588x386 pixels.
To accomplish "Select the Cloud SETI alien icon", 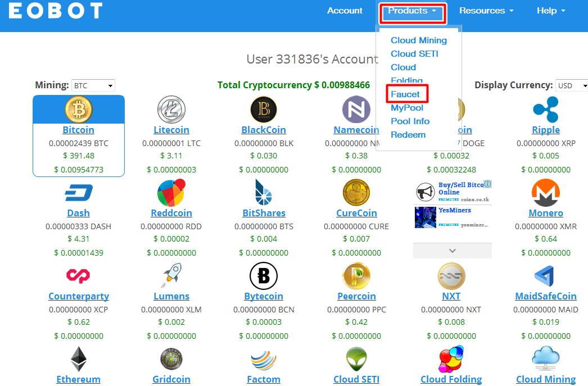I will point(356,359).
